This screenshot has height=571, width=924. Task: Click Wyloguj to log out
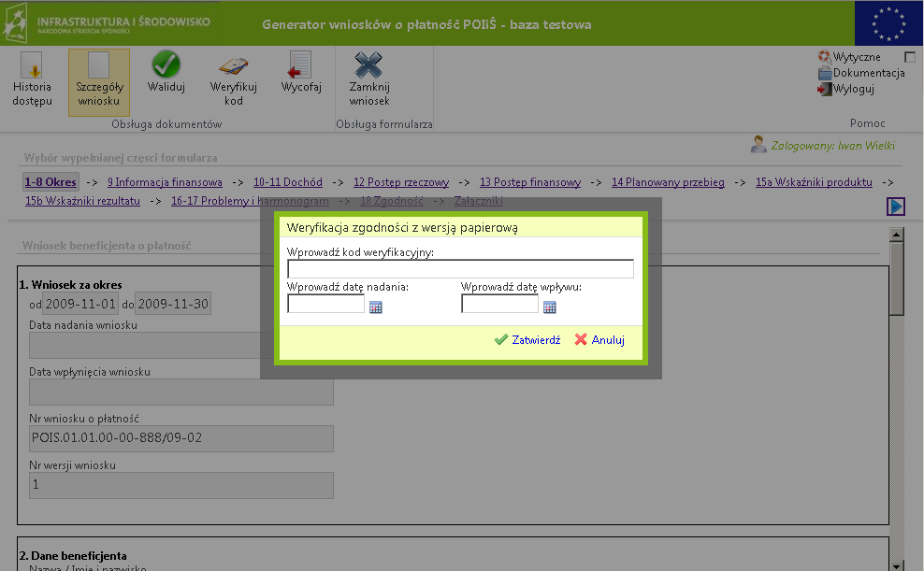click(x=853, y=89)
